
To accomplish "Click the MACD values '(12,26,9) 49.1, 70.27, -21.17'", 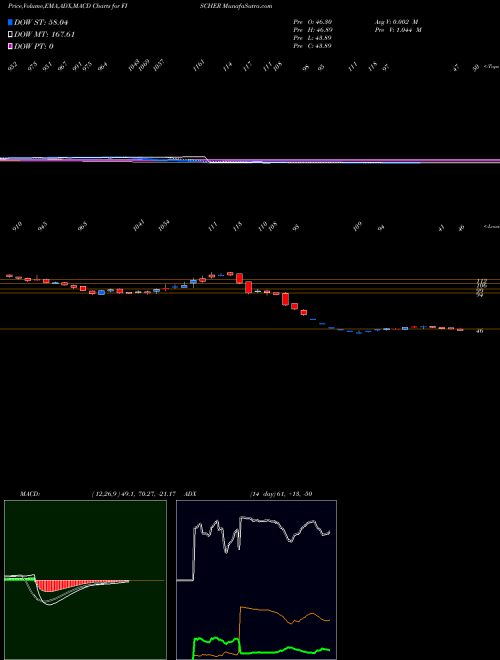I will pyautogui.click(x=136, y=493).
